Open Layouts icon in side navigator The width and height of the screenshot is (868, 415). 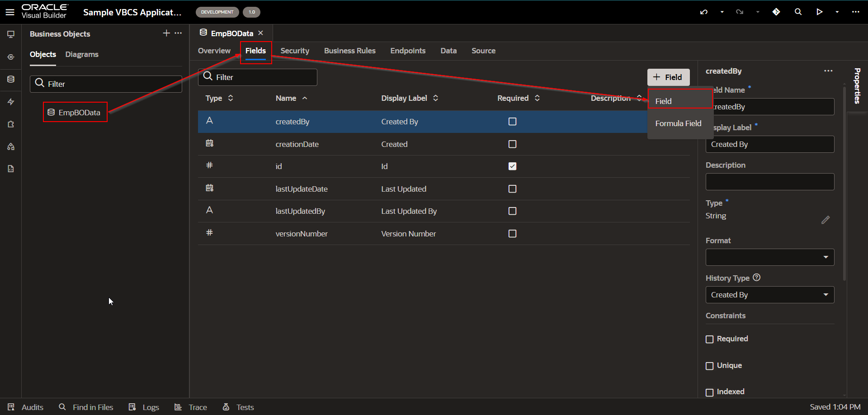coord(11,146)
